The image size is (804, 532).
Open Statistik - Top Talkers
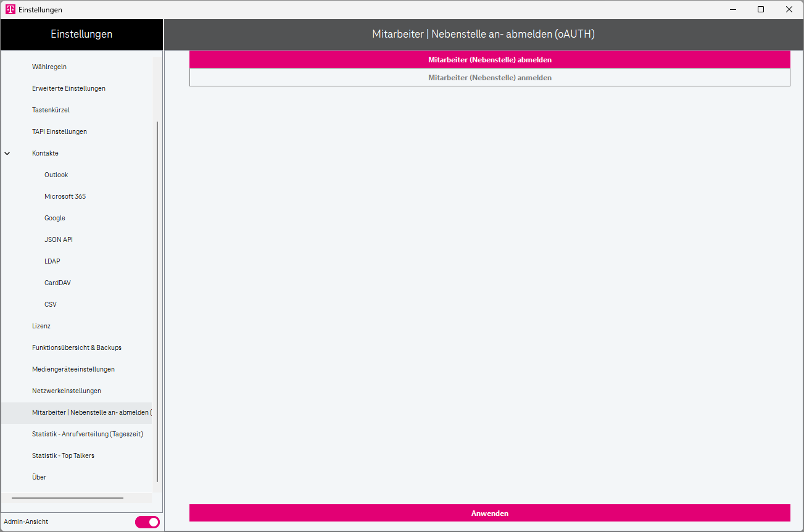63,455
